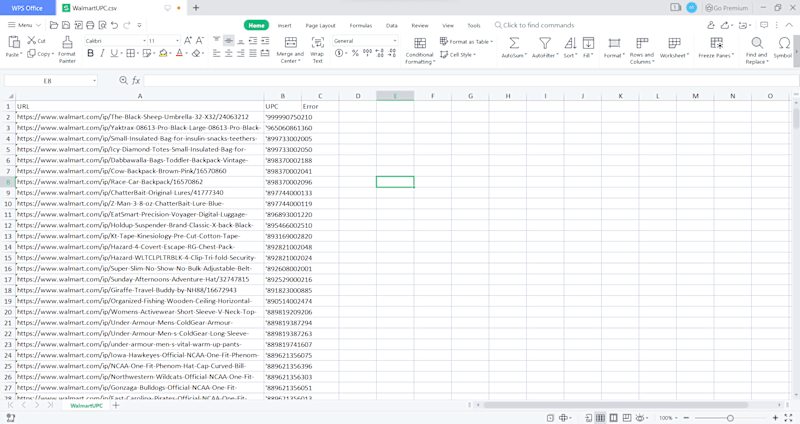This screenshot has width=800, height=424.
Task: Open the AutoFilter button
Action: pyautogui.click(x=545, y=47)
